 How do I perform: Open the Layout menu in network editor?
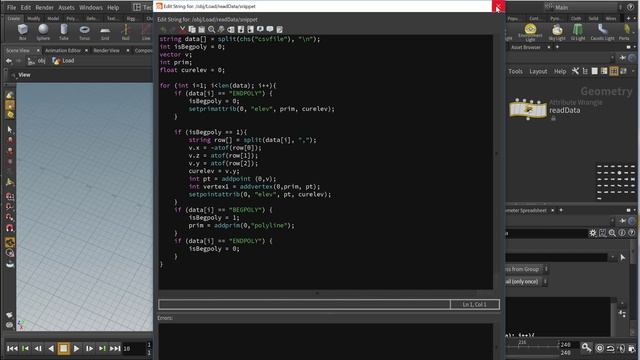click(538, 71)
